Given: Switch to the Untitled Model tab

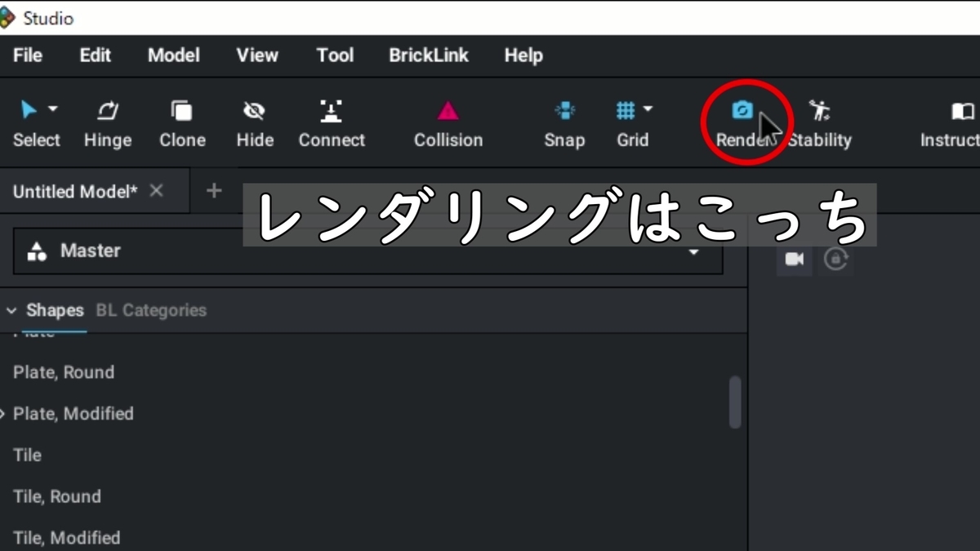Looking at the screenshot, I should (75, 191).
